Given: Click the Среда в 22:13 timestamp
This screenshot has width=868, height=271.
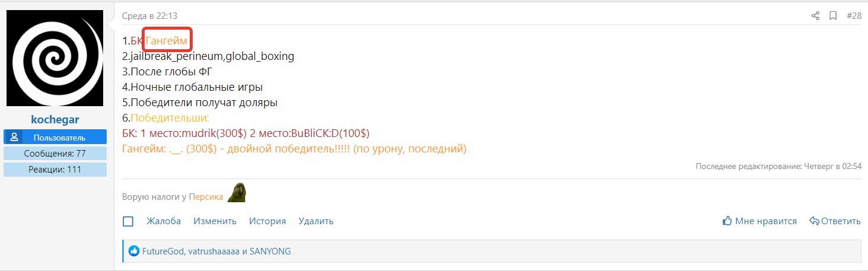Looking at the screenshot, I should pyautogui.click(x=149, y=16).
